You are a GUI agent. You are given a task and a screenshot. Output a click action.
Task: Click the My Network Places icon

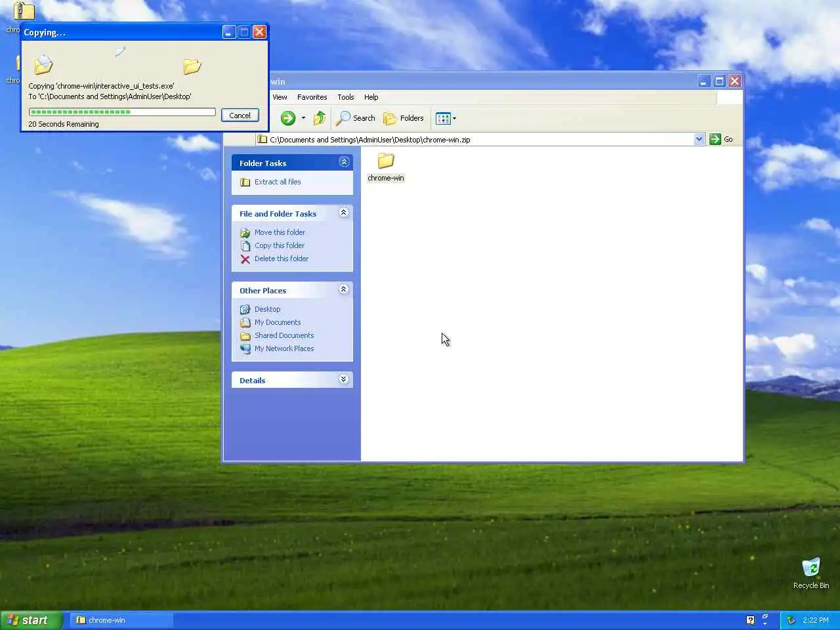tap(245, 348)
